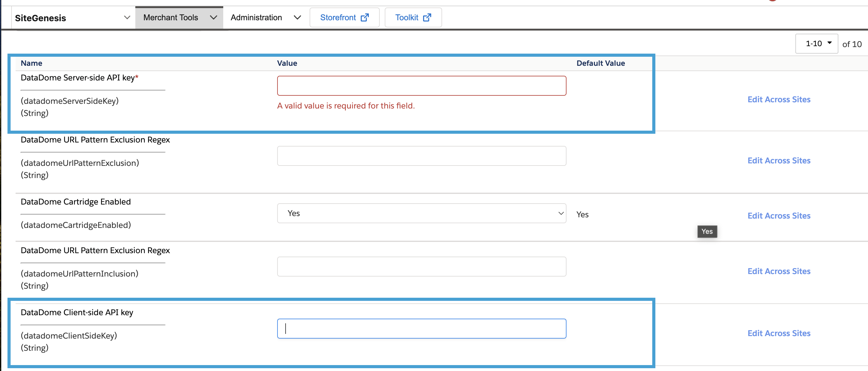This screenshot has height=371, width=868.
Task: Click the Storefront button
Action: [x=345, y=17]
